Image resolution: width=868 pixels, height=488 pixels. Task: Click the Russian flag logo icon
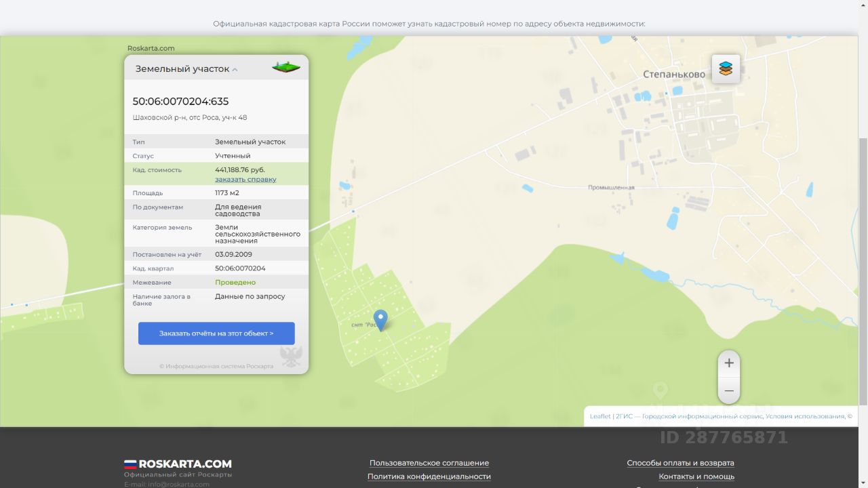[x=130, y=464]
